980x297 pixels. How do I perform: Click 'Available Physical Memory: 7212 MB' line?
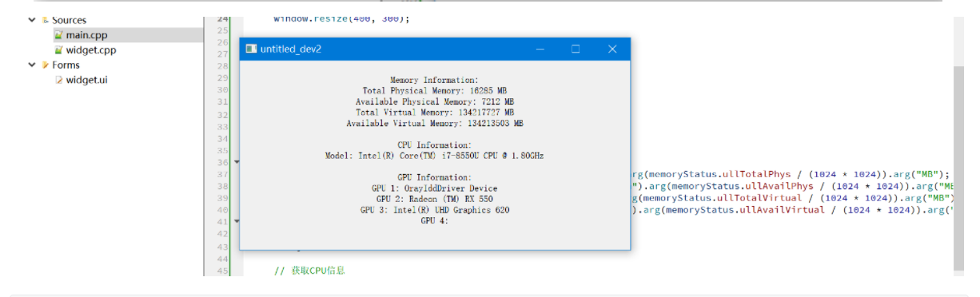[435, 102]
